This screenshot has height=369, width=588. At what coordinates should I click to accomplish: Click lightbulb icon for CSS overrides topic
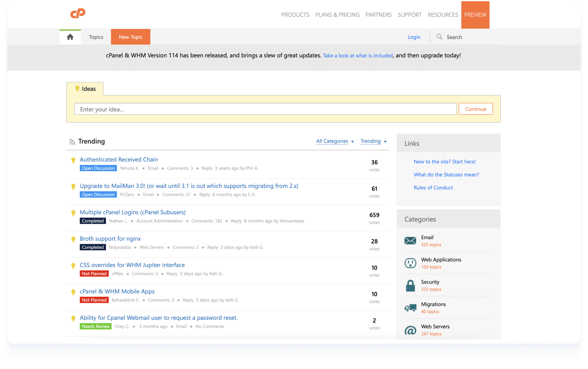(x=73, y=265)
